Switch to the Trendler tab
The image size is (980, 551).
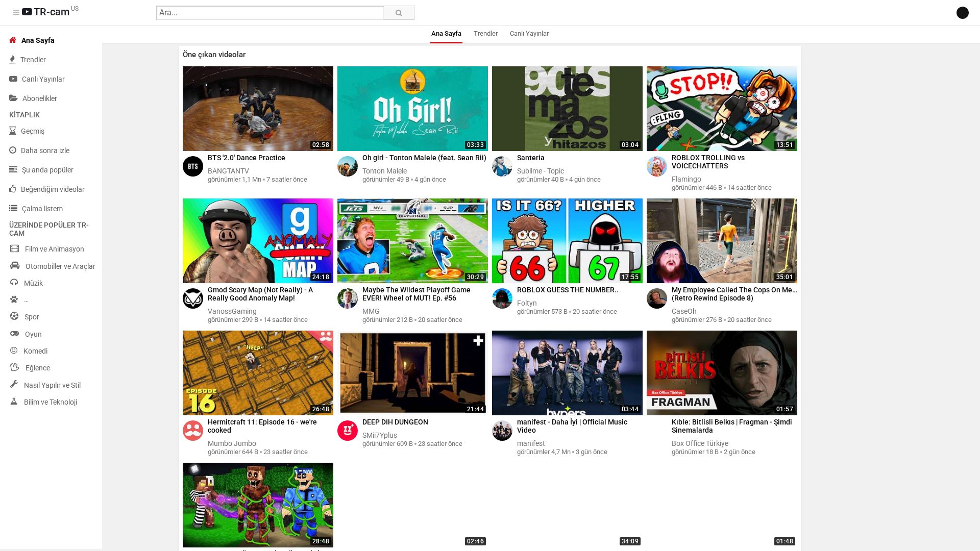(x=485, y=34)
